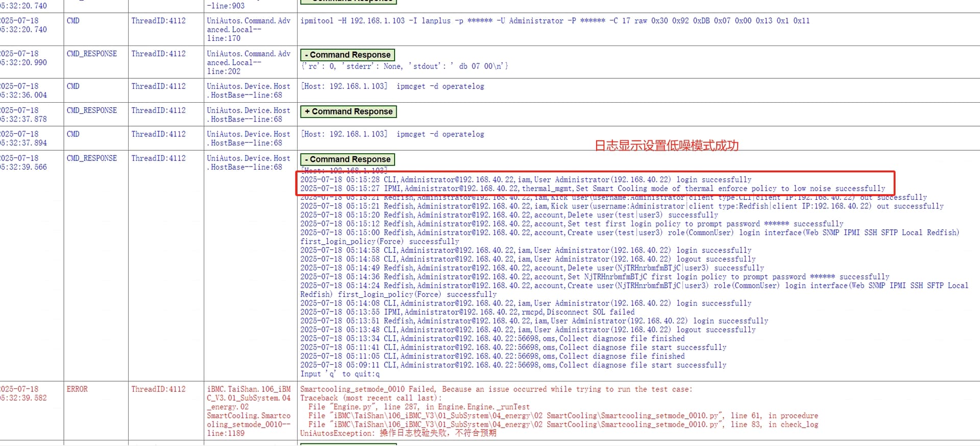
Task: Click source cell ending with line:170
Action: (249, 30)
